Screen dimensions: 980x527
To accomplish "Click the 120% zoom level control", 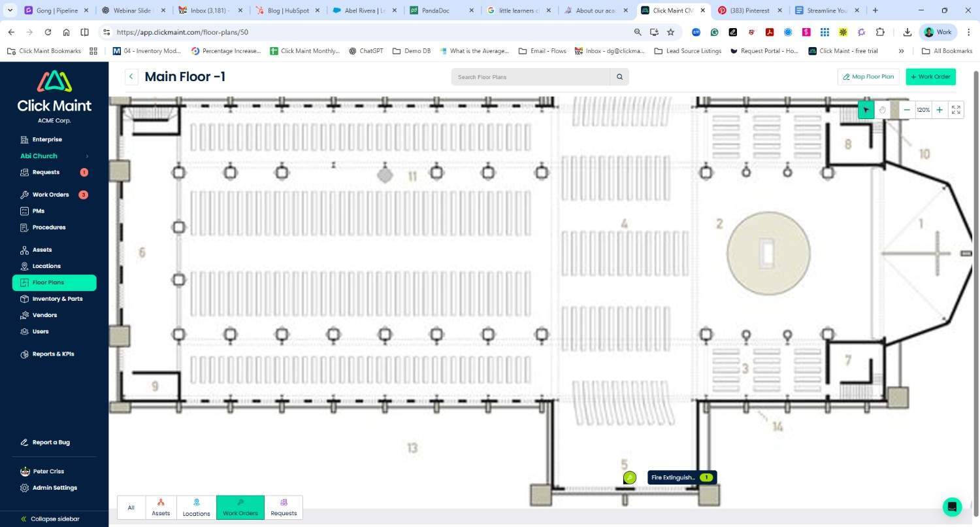I will coord(923,109).
